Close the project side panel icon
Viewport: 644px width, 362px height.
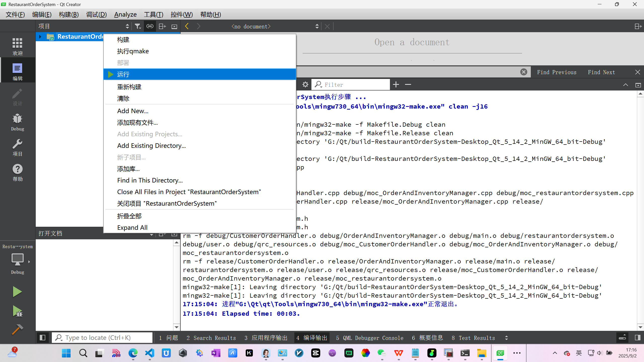[x=174, y=26]
